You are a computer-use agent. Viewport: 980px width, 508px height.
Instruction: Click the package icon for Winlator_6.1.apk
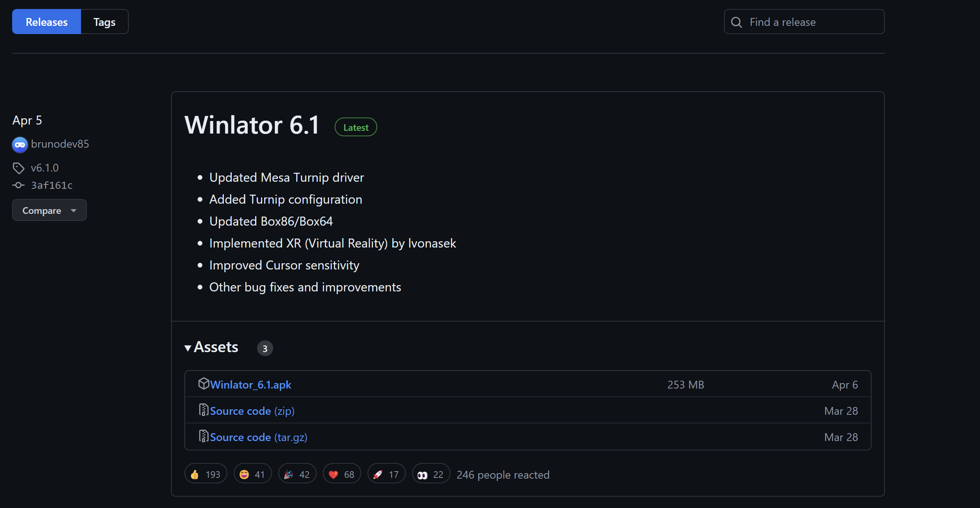pyautogui.click(x=204, y=383)
